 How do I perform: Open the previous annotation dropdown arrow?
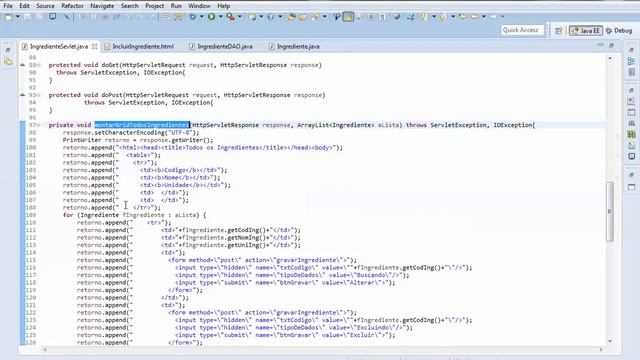pos(452,17)
